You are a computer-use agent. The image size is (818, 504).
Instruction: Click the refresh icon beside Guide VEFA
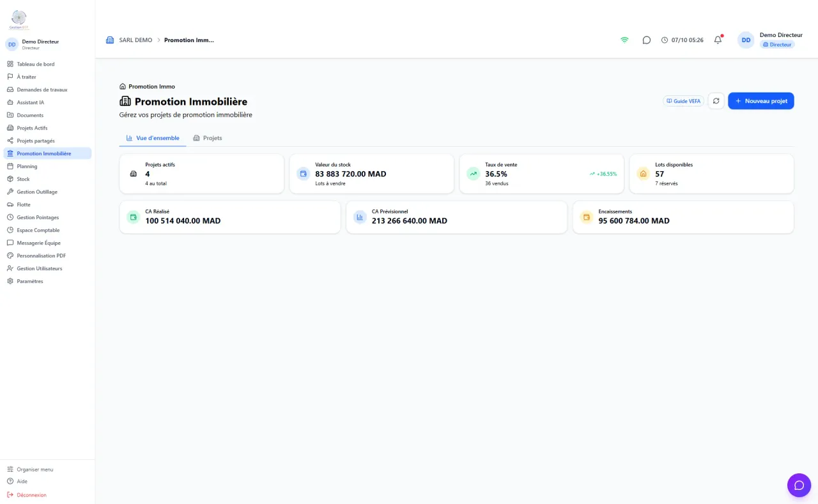[x=716, y=101]
